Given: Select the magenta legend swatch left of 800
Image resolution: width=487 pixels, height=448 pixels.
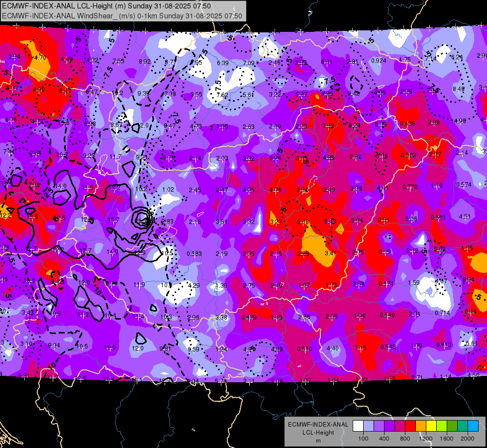Looking at the screenshot, I should point(400,426).
